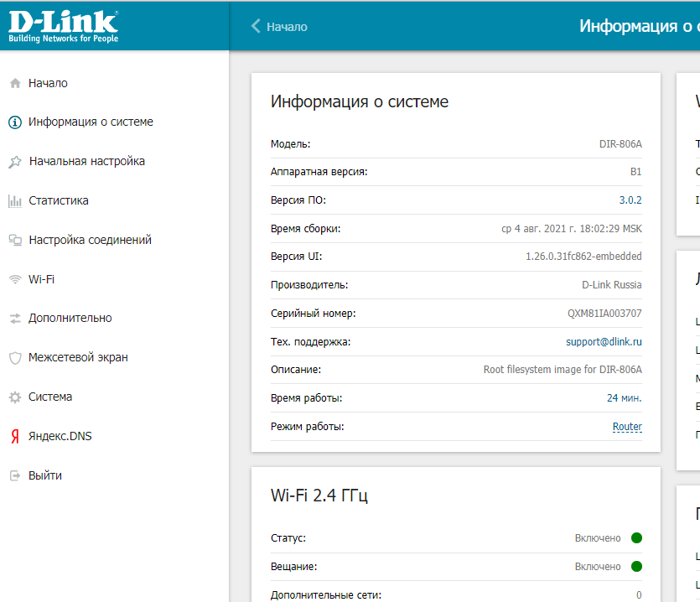
Task: Click the Дополнительные сети value 0
Action: 639,595
